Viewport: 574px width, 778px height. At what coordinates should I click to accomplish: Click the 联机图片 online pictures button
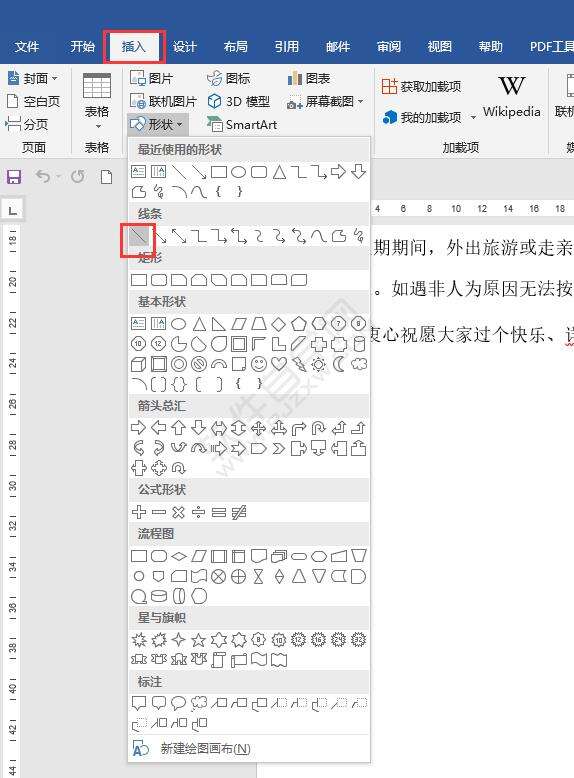point(163,101)
